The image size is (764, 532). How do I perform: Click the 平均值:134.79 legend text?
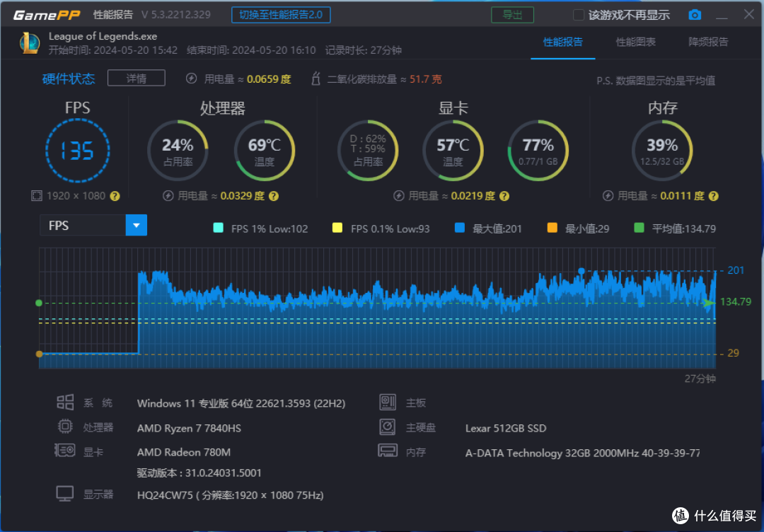click(684, 229)
